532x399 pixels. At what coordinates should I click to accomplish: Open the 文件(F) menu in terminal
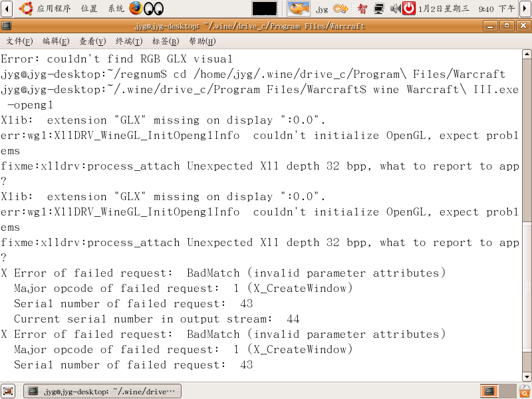pyautogui.click(x=19, y=41)
